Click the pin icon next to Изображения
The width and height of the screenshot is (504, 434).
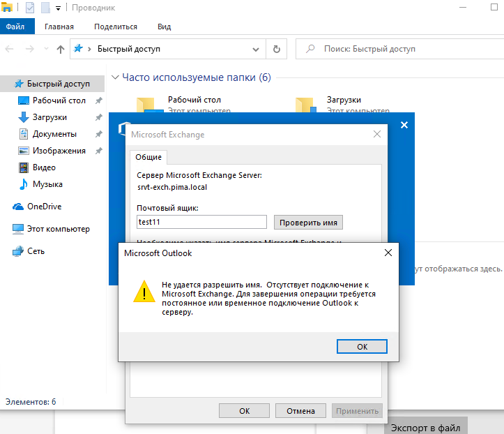99,151
